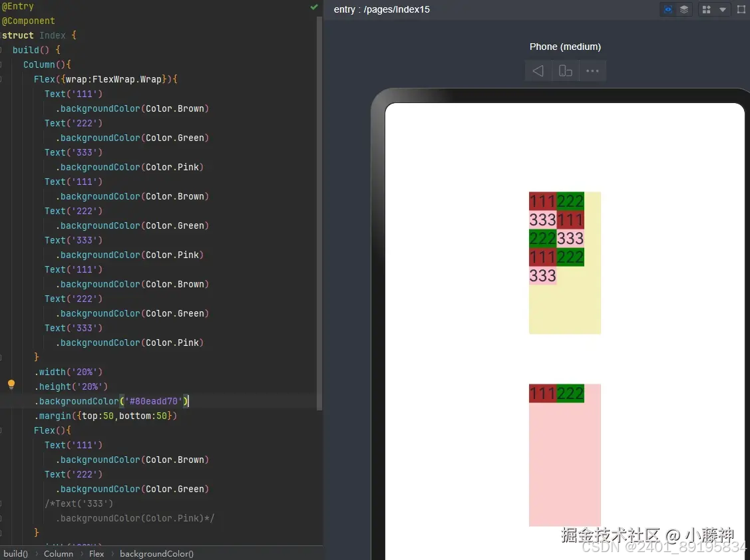The height and width of the screenshot is (560, 750).
Task: Rotate the previewed phone screen
Action: click(566, 70)
